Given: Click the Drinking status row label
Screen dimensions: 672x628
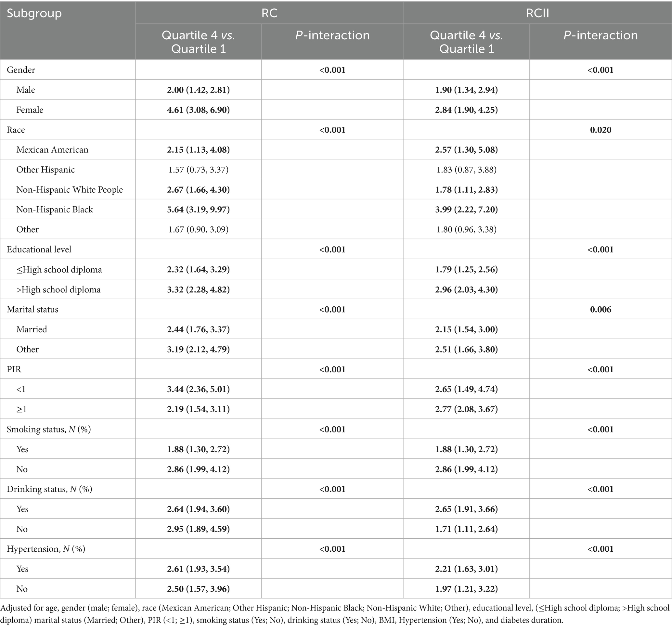Looking at the screenshot, I should [x=49, y=489].
